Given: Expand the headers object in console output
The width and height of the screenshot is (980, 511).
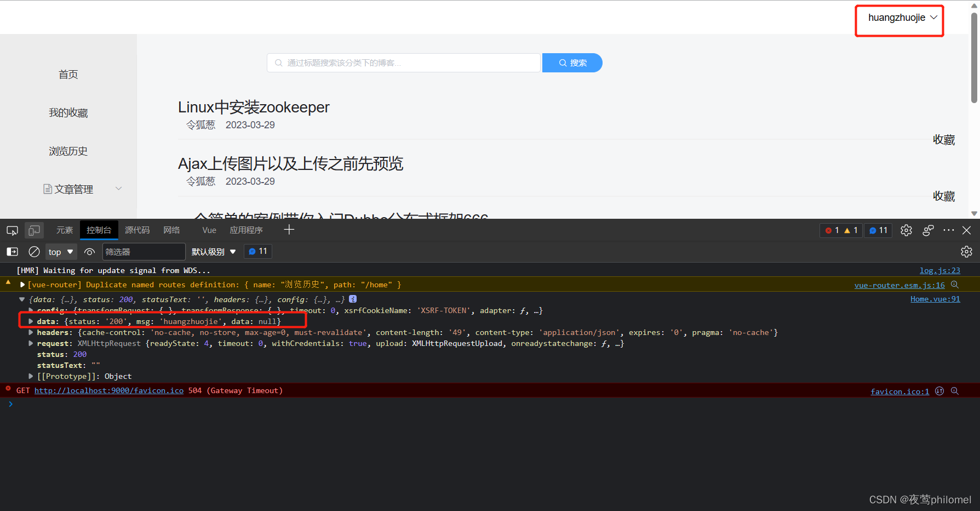Looking at the screenshot, I should tap(31, 332).
